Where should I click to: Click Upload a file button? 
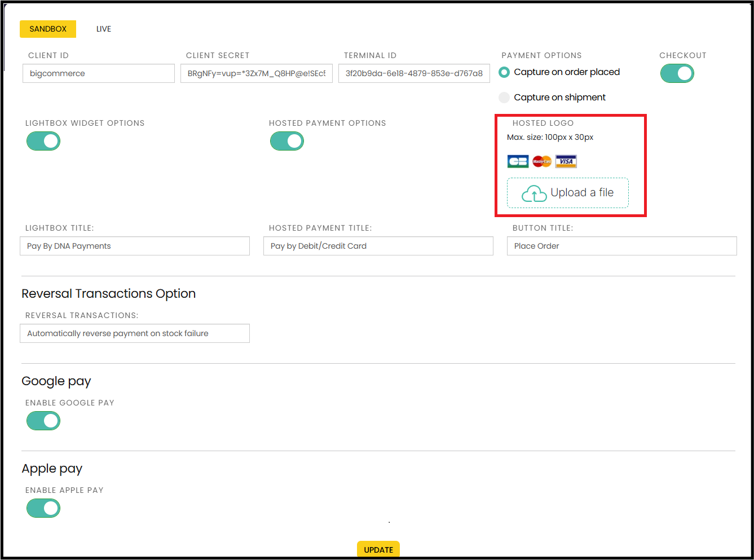pos(581,193)
